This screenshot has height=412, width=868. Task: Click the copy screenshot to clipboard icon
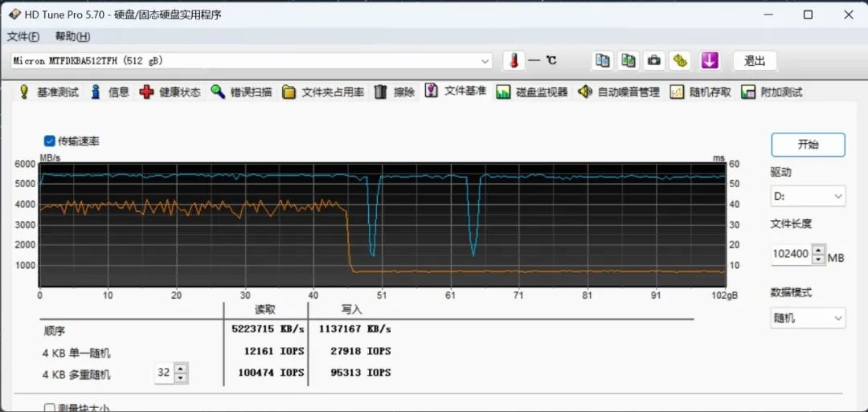click(x=628, y=61)
